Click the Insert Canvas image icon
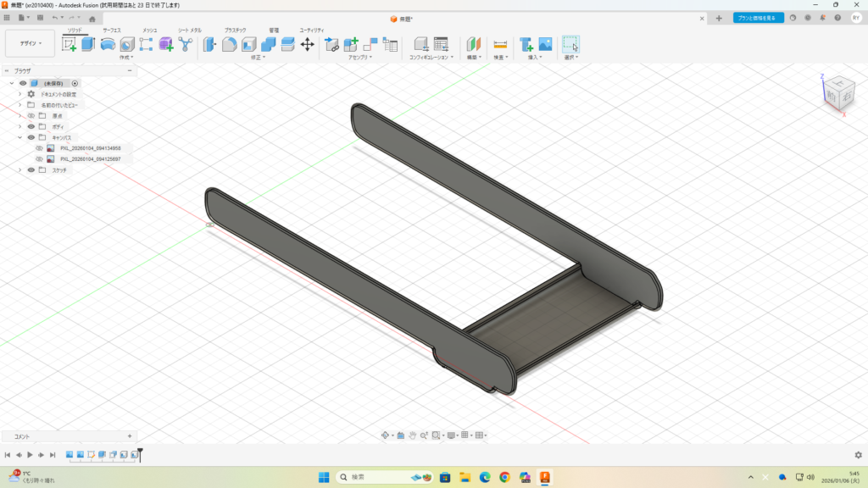 545,44
